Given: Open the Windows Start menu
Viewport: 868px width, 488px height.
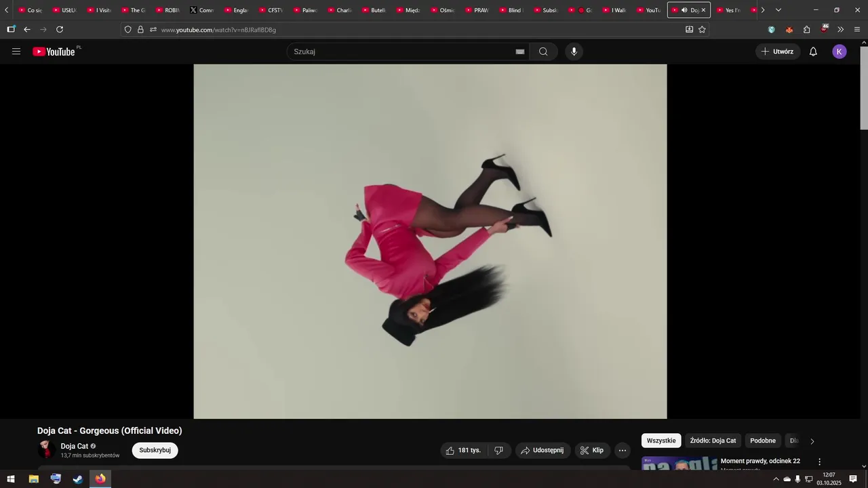Looking at the screenshot, I should coord(11,479).
